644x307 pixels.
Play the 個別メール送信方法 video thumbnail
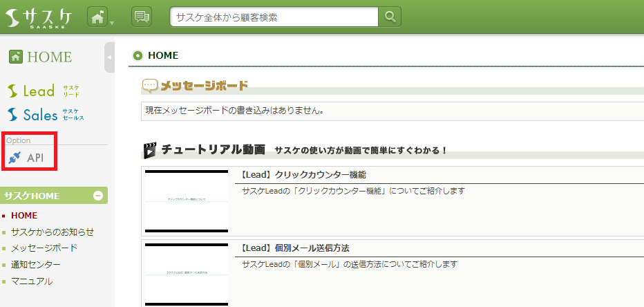[x=187, y=275]
